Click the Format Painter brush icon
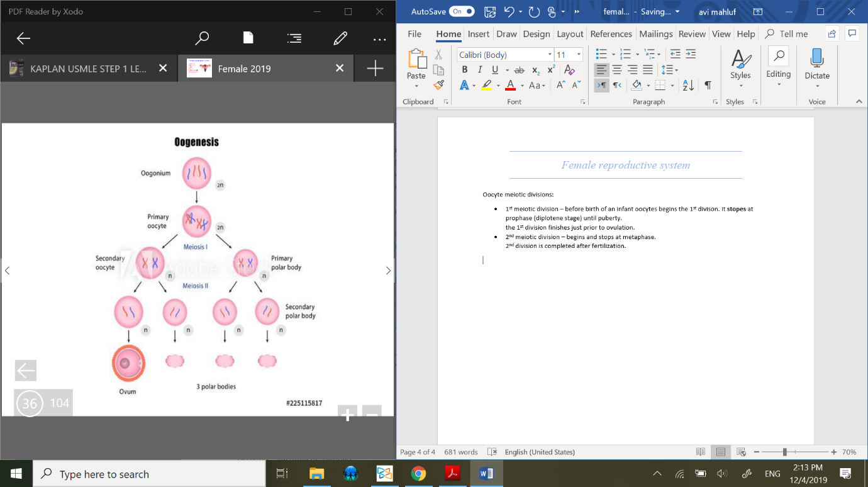This screenshot has width=868, height=487. coord(438,85)
